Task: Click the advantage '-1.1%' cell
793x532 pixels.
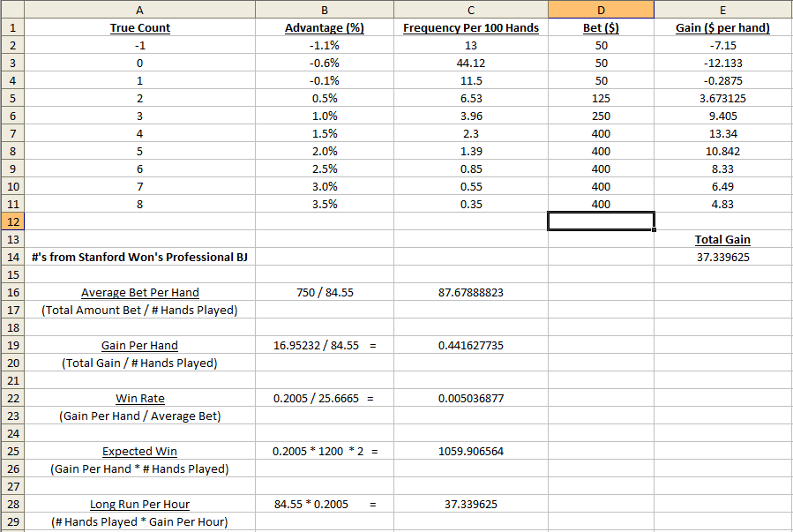Action: (325, 46)
